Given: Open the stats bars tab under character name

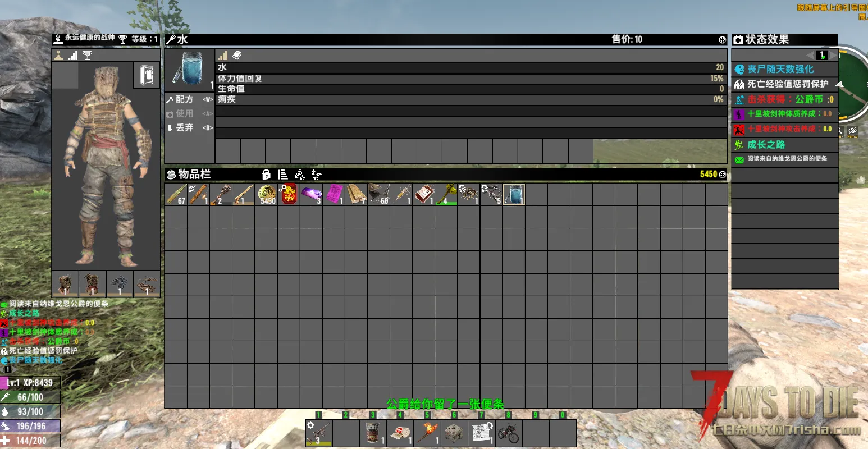Looking at the screenshot, I should (73, 55).
